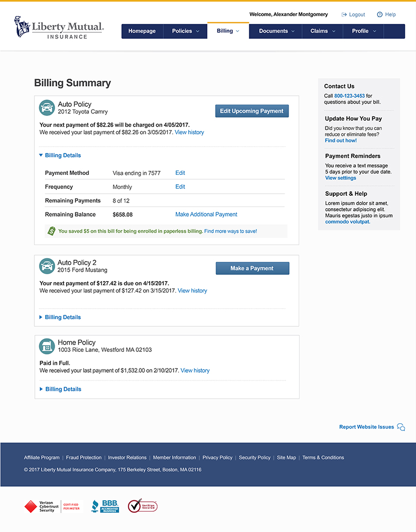Image resolution: width=416 pixels, height=532 pixels.
Task: Open Terms & Conditions footer link
Action: point(323,458)
